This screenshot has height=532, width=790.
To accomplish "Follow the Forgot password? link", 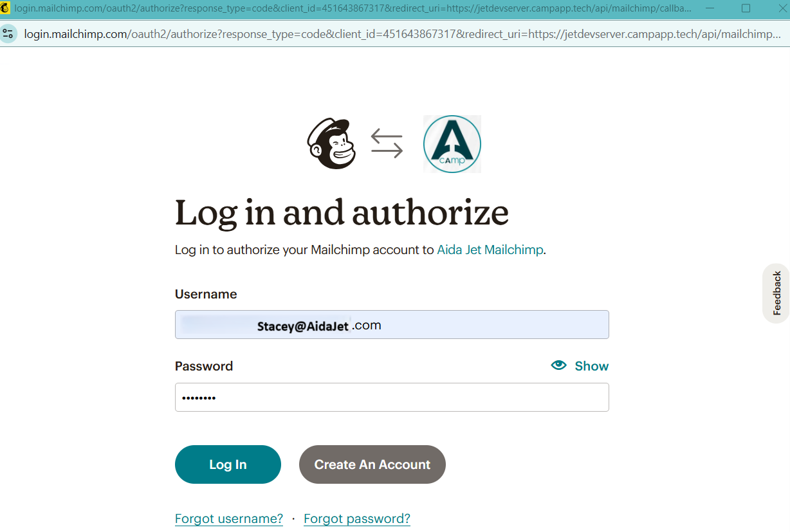I will [357, 518].
